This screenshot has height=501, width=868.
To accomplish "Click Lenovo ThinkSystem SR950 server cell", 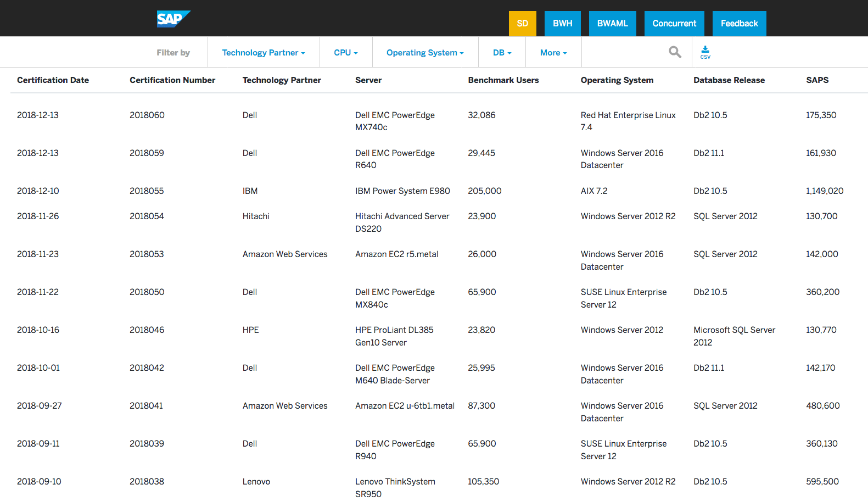I will [395, 488].
